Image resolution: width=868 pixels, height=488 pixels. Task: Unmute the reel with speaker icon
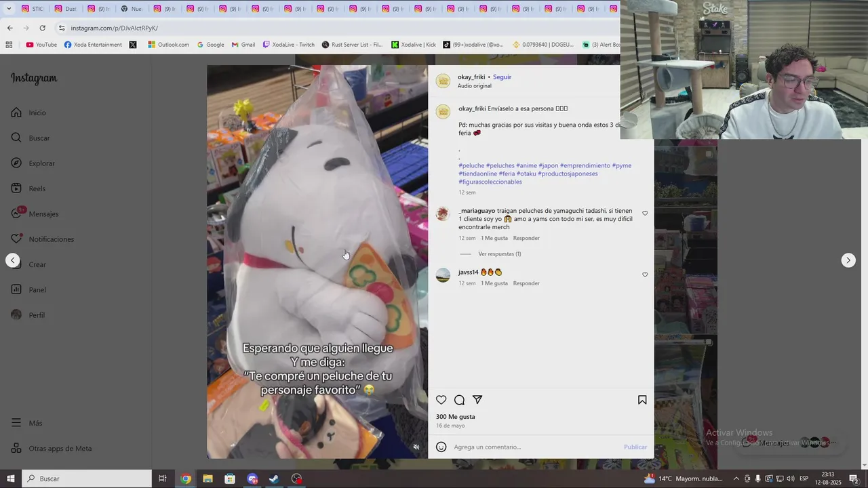point(416,447)
